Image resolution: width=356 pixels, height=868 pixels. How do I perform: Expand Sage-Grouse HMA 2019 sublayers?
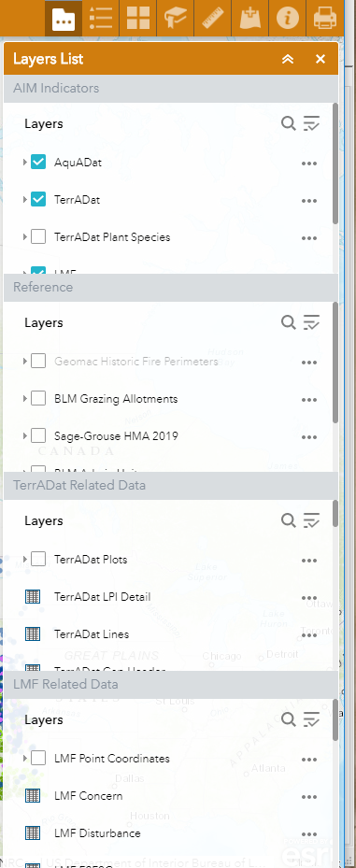pos(25,435)
